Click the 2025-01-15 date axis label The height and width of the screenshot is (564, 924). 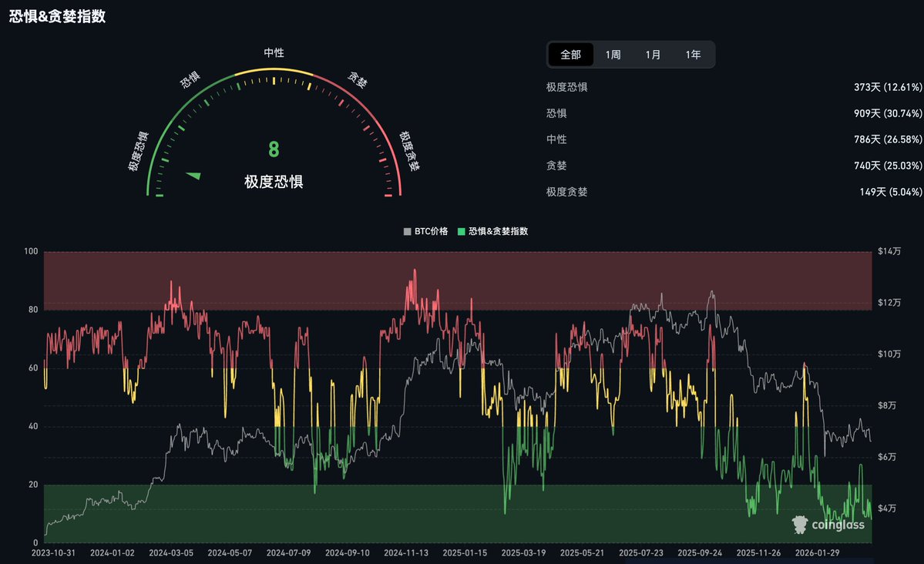(465, 552)
